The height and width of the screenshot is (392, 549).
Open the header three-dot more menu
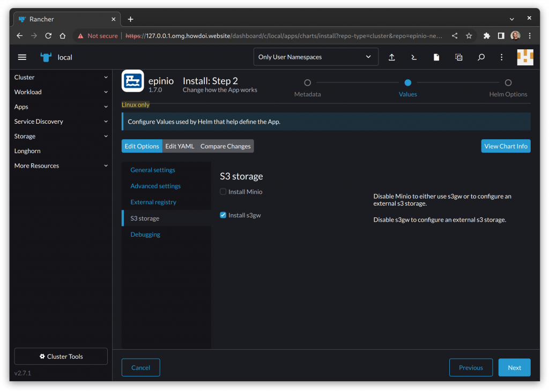(502, 57)
